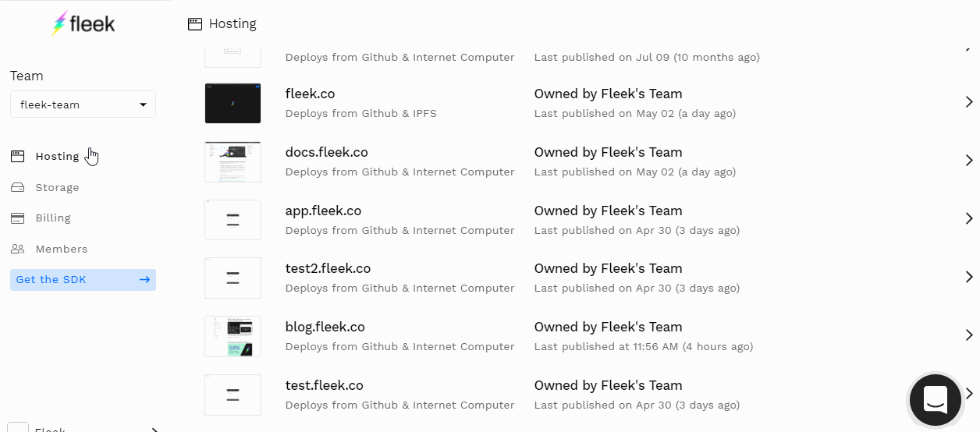Viewport: 980px width, 432px height.
Task: Open the test2.fleek.co site link
Action: [x=328, y=268]
